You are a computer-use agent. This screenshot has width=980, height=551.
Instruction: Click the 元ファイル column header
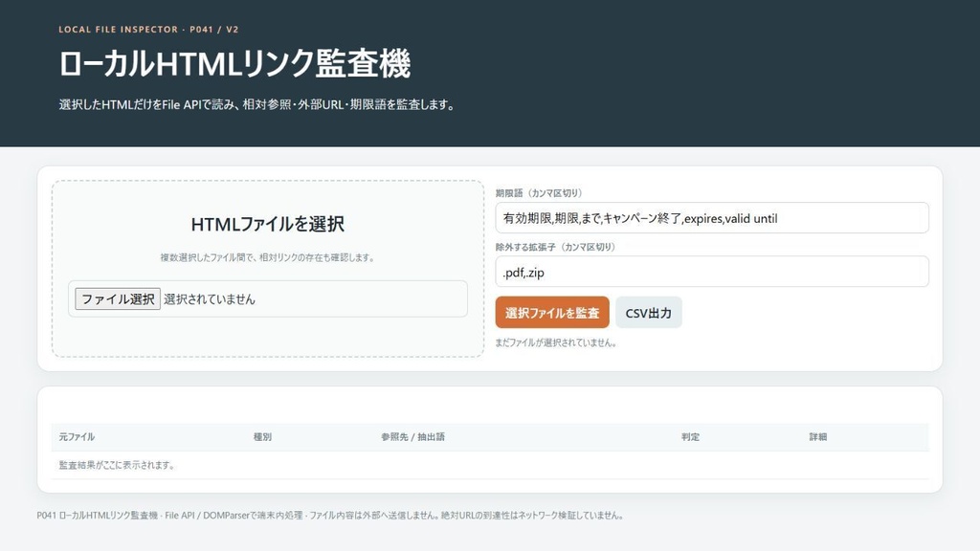click(77, 436)
